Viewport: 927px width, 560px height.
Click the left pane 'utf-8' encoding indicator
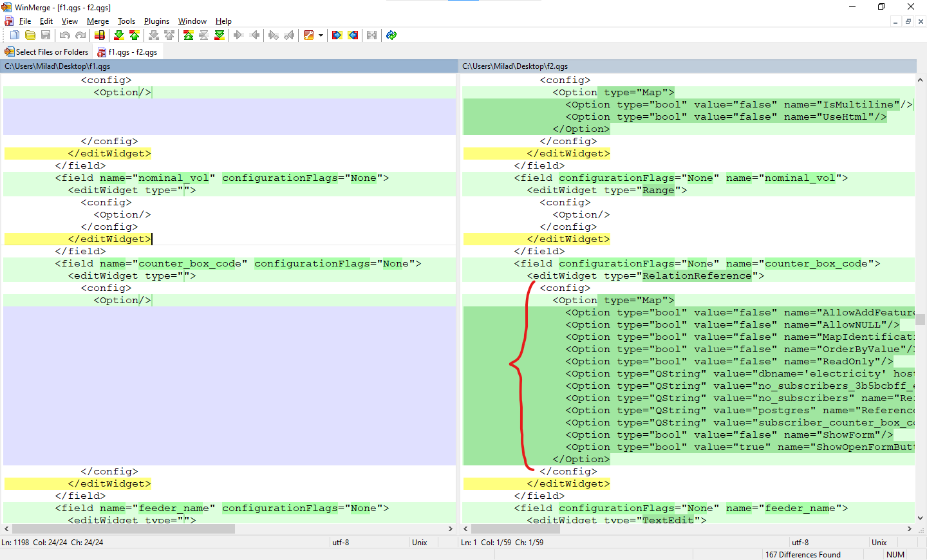[341, 543]
